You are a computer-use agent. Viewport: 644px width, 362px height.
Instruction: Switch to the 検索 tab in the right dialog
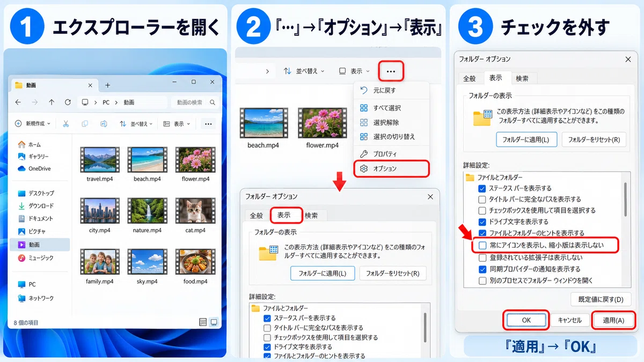coord(522,78)
